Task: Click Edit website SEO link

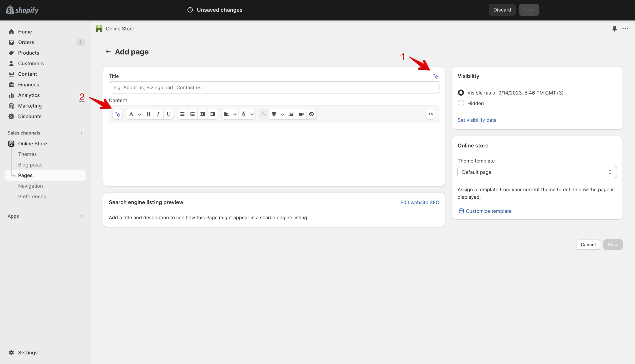Action: (420, 202)
